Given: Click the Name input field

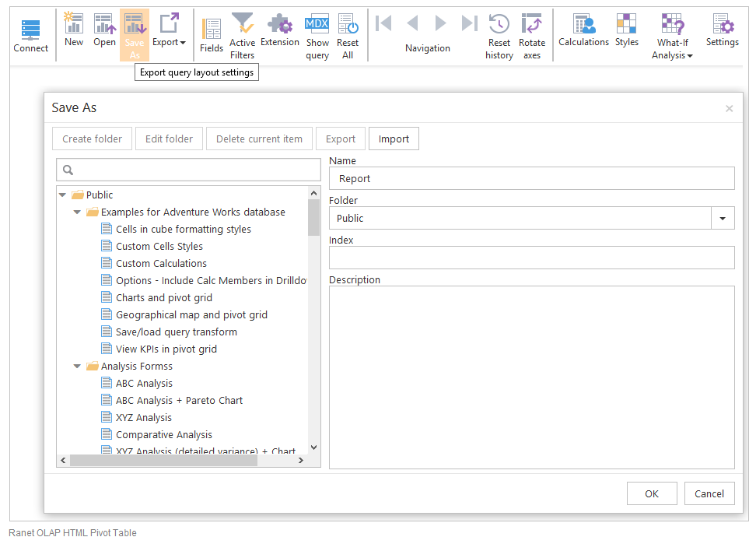Looking at the screenshot, I should (x=532, y=178).
